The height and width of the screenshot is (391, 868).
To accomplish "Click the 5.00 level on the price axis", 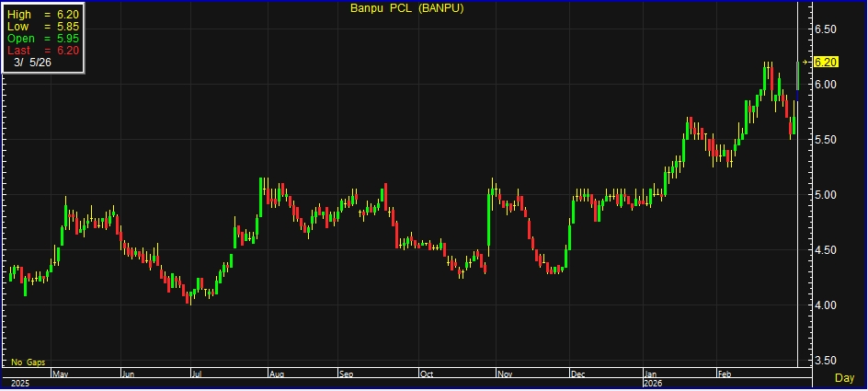I will pyautogui.click(x=827, y=195).
